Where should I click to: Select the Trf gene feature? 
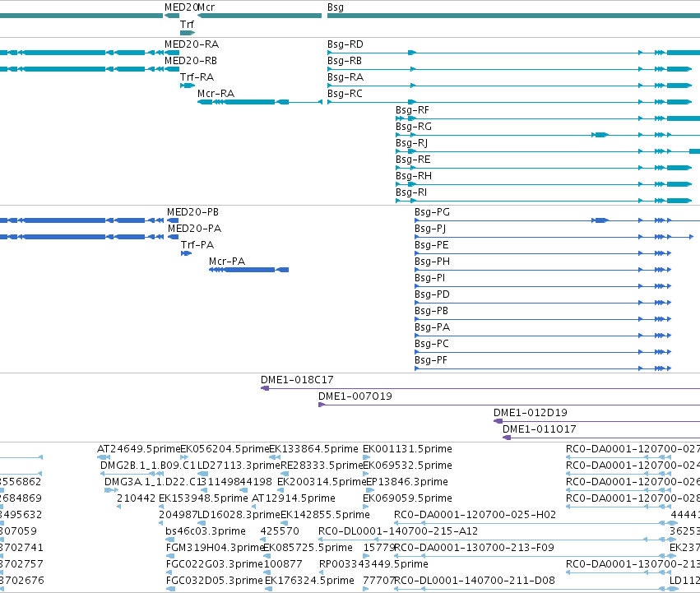click(188, 33)
